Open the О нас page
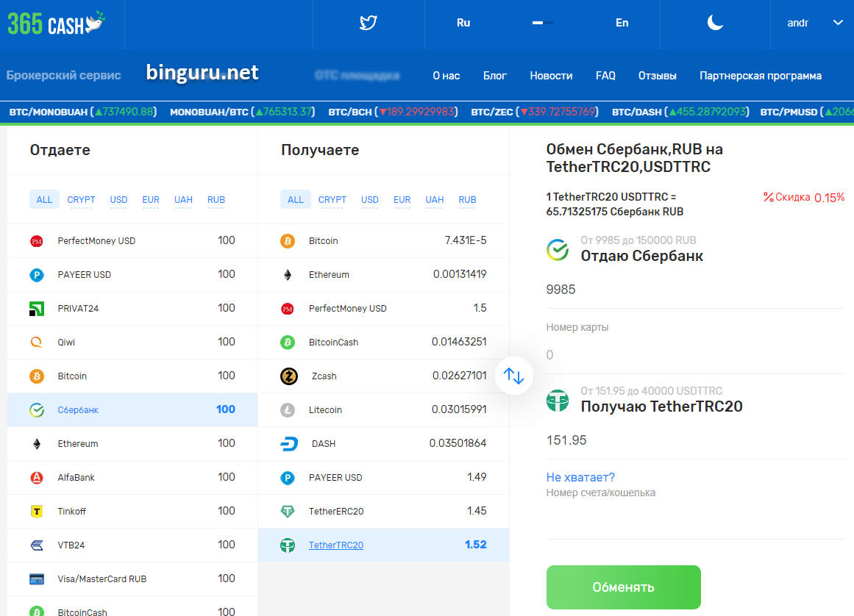The width and height of the screenshot is (854, 616). (x=446, y=76)
